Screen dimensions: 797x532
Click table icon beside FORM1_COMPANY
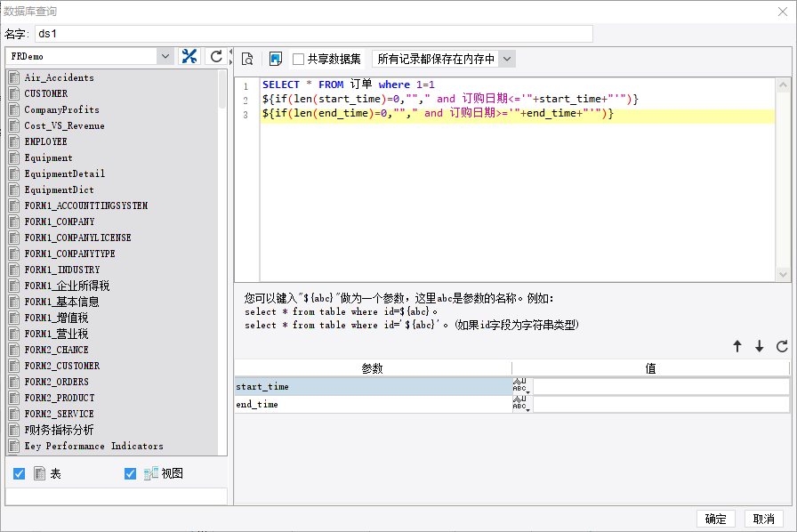click(14, 222)
